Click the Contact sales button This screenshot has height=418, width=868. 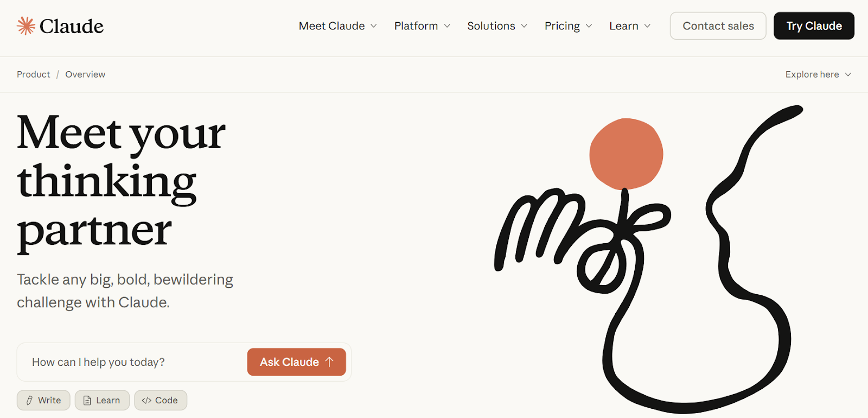[x=718, y=26]
